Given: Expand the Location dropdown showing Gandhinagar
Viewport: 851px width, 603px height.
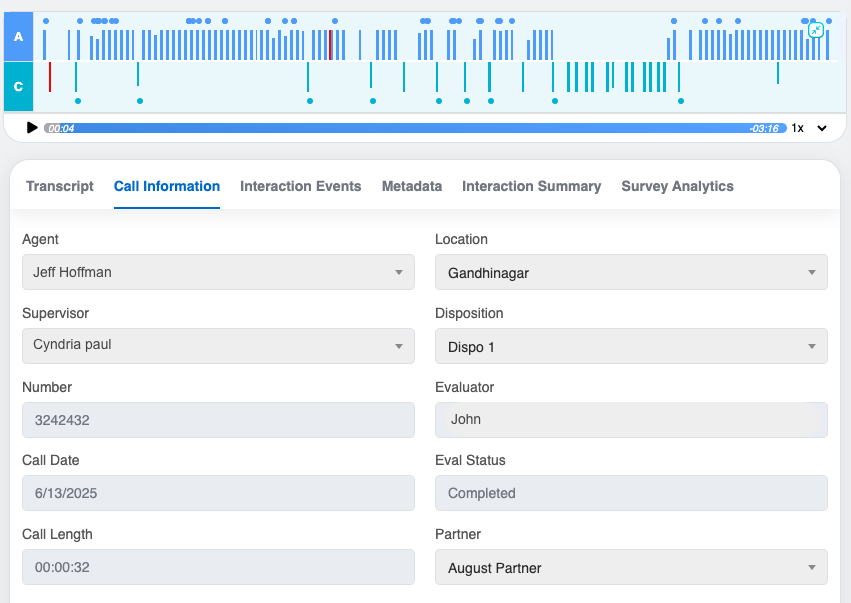Looking at the screenshot, I should (x=631, y=272).
